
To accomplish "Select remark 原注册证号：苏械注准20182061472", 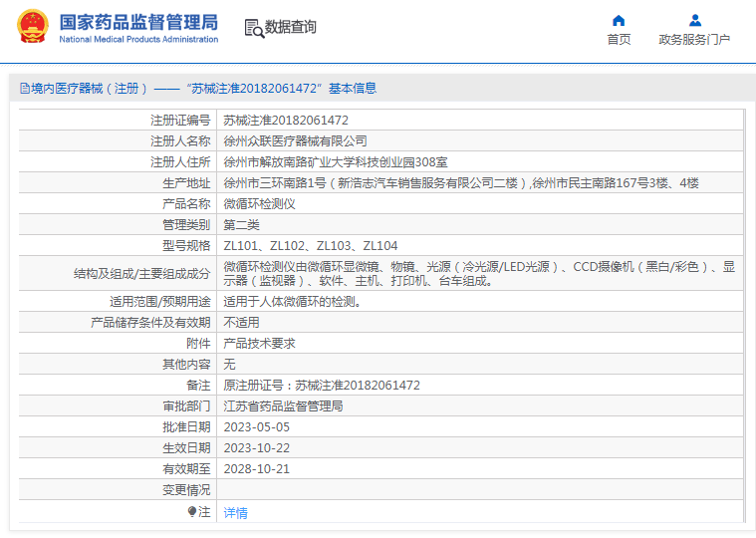I will (x=322, y=386).
